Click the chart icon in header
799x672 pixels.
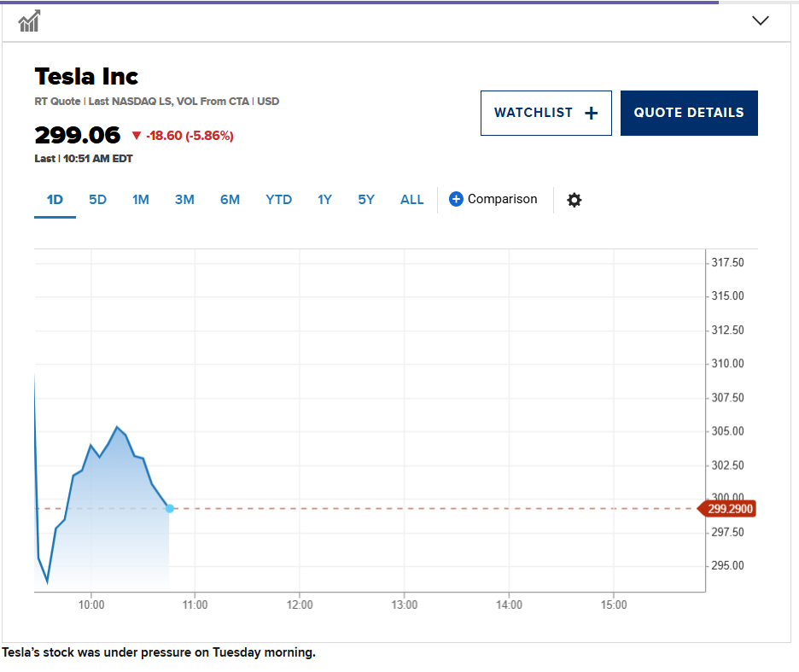pyautogui.click(x=29, y=20)
